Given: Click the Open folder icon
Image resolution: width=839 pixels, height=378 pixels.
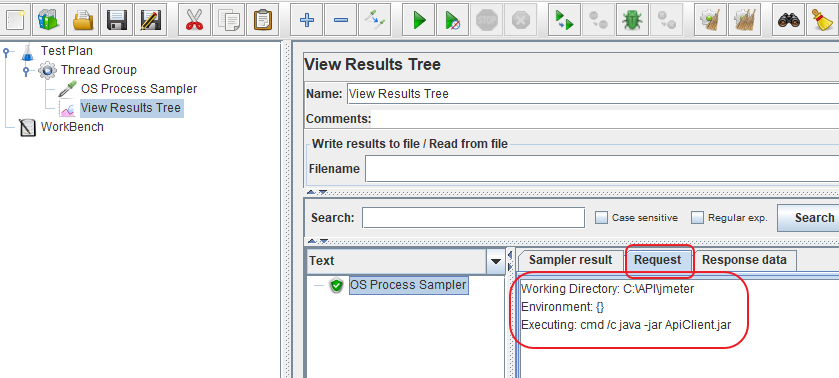Looking at the screenshot, I should click(x=83, y=20).
